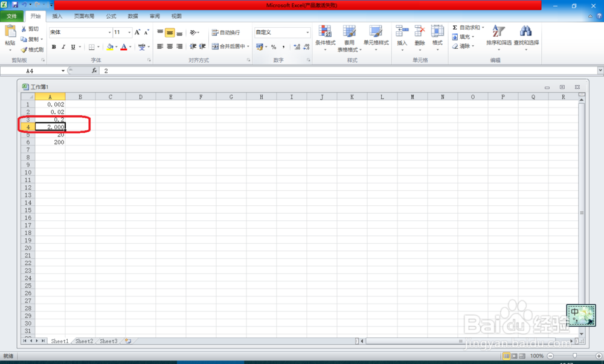The width and height of the screenshot is (604, 364).
Task: Open Sort and Filter (排序和筛选)
Action: [x=499, y=37]
